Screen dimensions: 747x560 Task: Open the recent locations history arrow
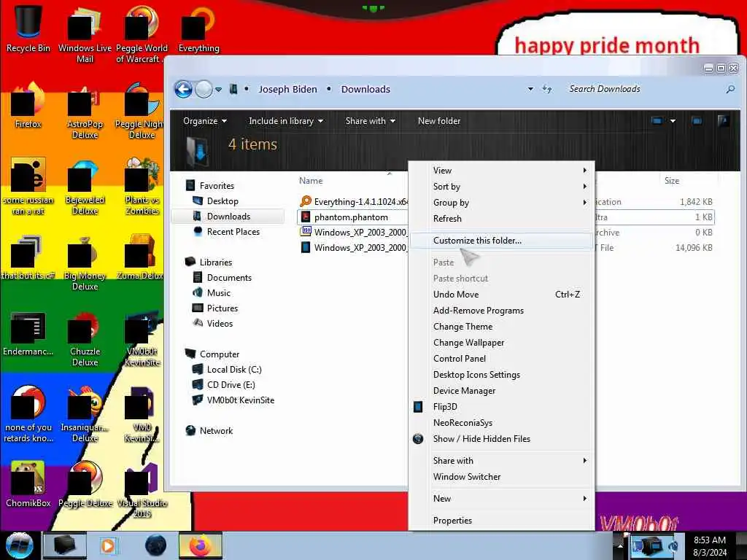(x=218, y=89)
